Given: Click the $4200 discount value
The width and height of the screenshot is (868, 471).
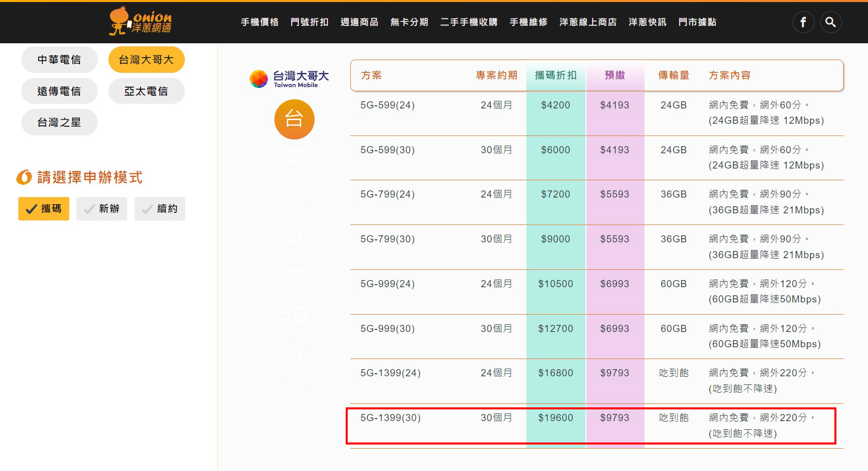Looking at the screenshot, I should point(555,105).
